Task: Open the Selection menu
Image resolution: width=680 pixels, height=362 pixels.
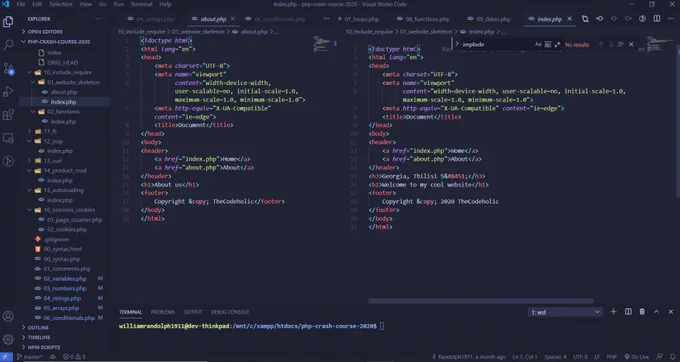Action: [x=60, y=4]
